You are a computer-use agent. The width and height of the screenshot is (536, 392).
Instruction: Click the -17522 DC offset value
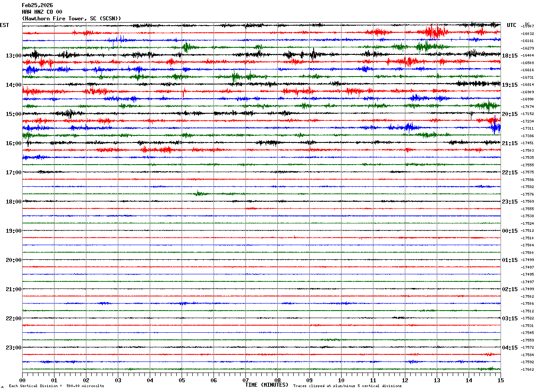coord(528,318)
